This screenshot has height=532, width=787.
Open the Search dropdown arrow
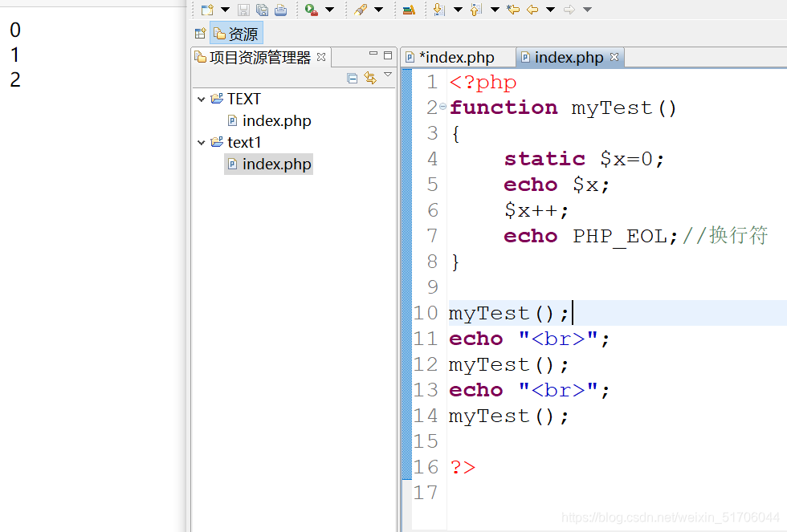pyautogui.click(x=379, y=10)
